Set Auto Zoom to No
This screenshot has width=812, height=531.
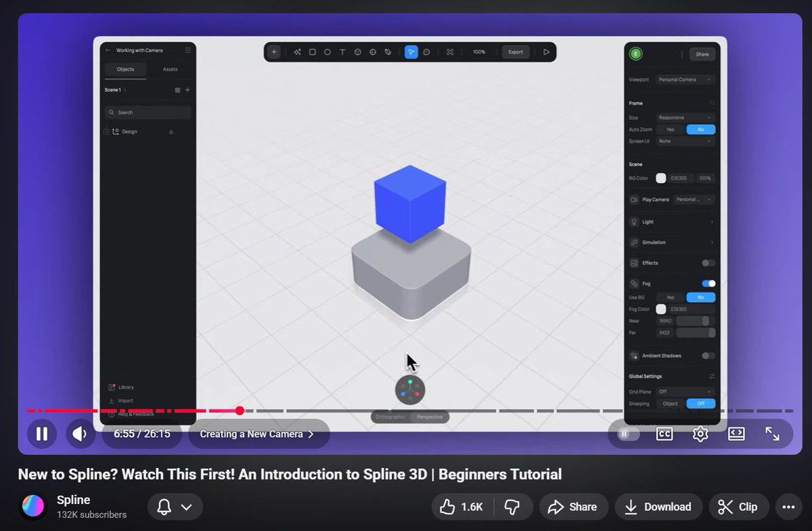point(701,129)
